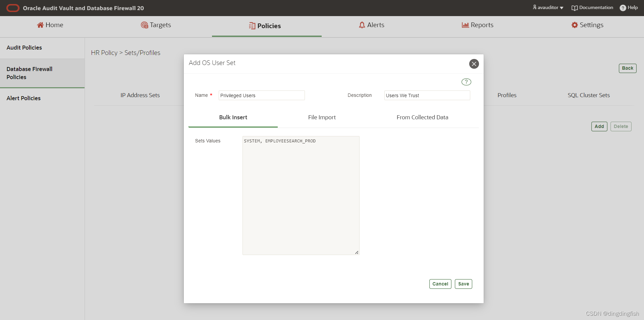Click the Reports chart icon
Image resolution: width=644 pixels, height=320 pixels.
point(465,25)
